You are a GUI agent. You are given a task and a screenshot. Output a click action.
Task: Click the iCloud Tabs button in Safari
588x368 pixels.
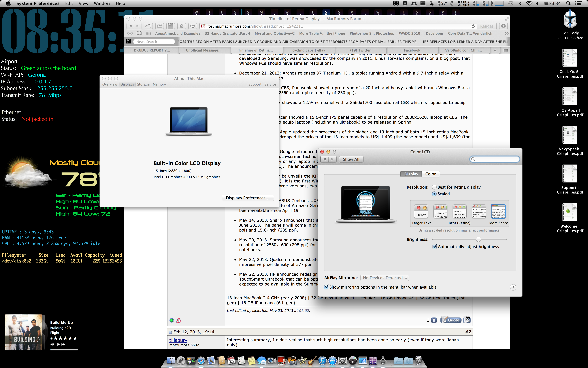coord(148,26)
